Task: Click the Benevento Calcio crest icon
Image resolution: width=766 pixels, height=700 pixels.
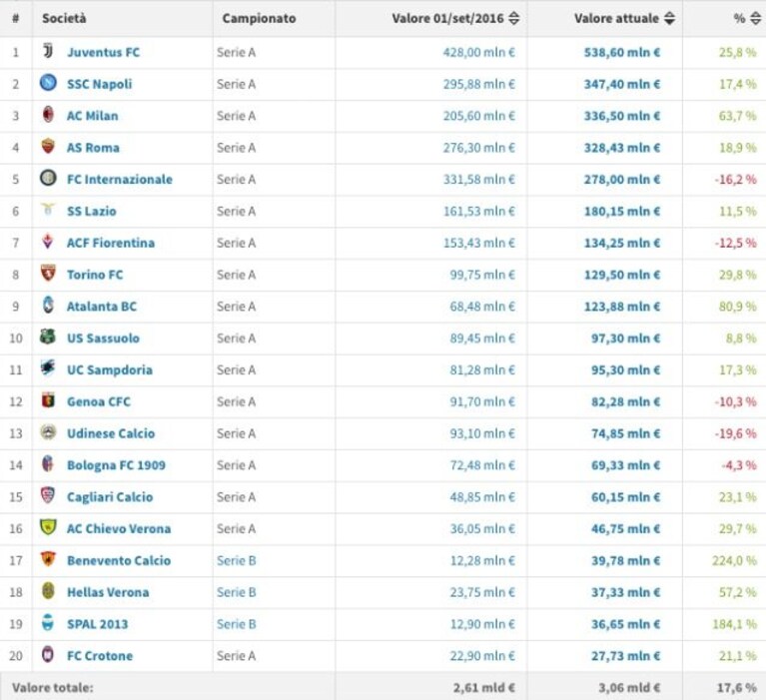Action: pyautogui.click(x=48, y=559)
